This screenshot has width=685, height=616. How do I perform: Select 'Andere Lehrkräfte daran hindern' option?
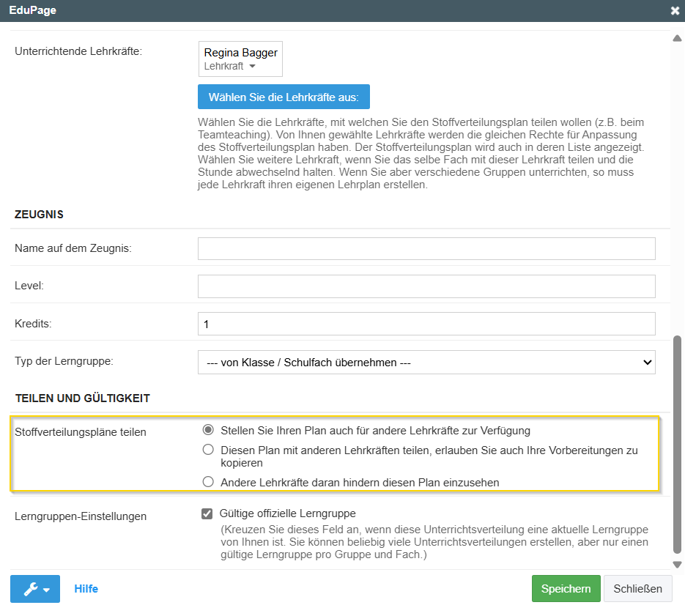(x=208, y=482)
